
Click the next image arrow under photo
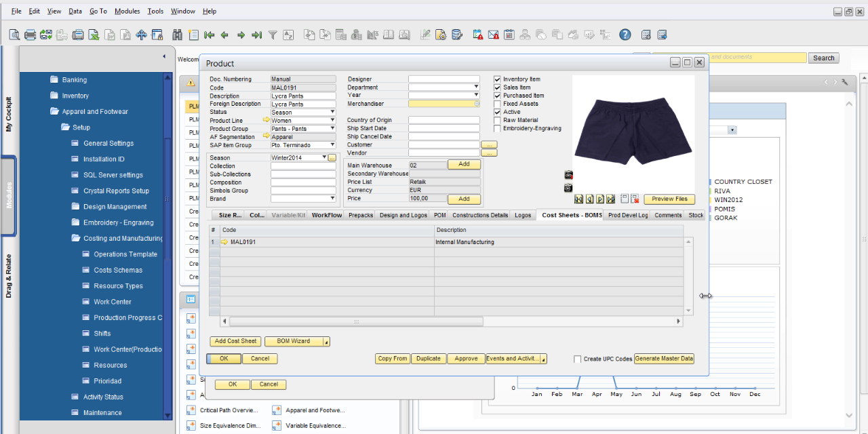coord(600,199)
